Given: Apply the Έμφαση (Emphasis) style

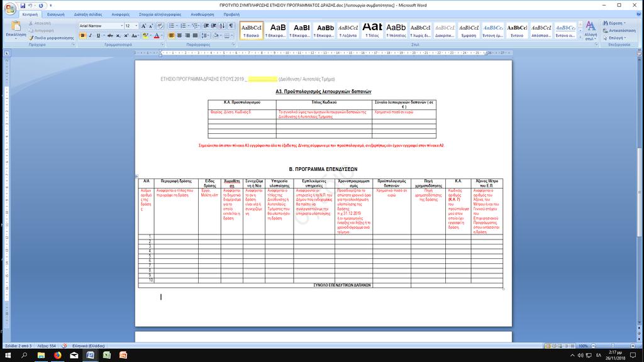Looking at the screenshot, I should point(469,30).
